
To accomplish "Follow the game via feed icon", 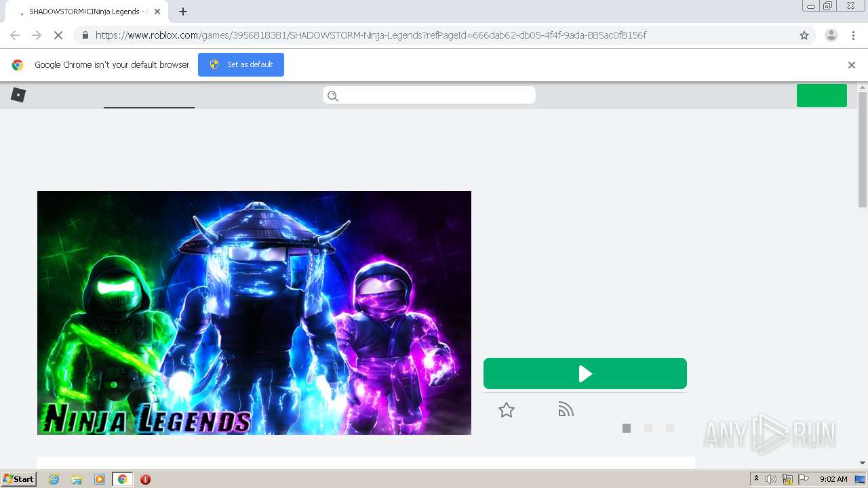I will (x=566, y=409).
